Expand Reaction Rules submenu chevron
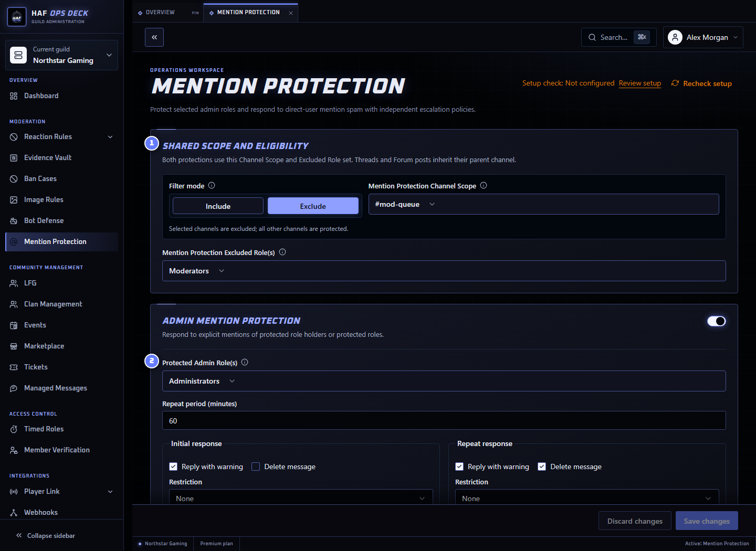This screenshot has height=551, width=756. pos(110,137)
